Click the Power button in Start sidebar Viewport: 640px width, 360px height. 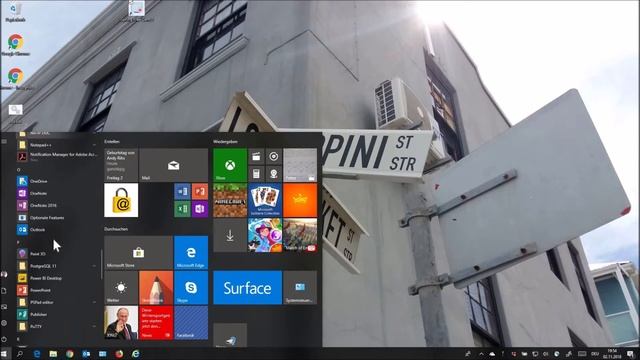point(4,339)
